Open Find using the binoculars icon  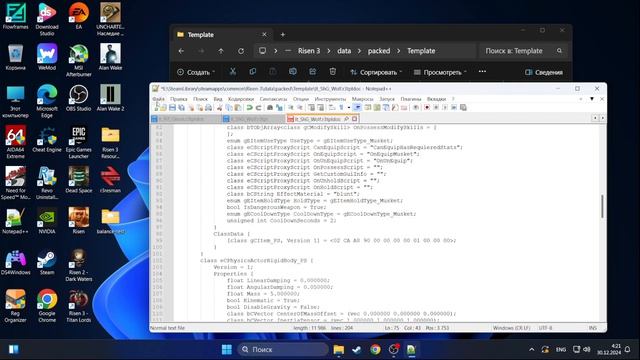(269, 107)
